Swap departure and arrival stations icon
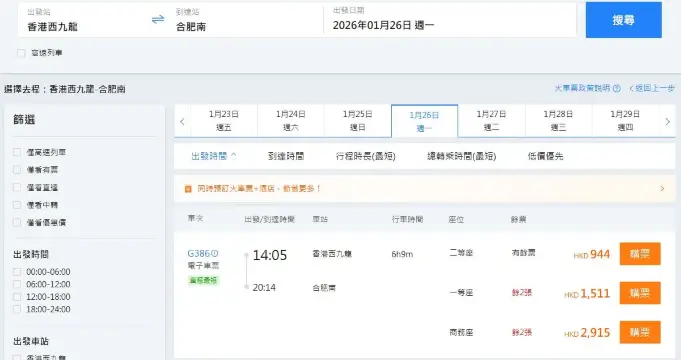The width and height of the screenshot is (681, 360). (158, 19)
